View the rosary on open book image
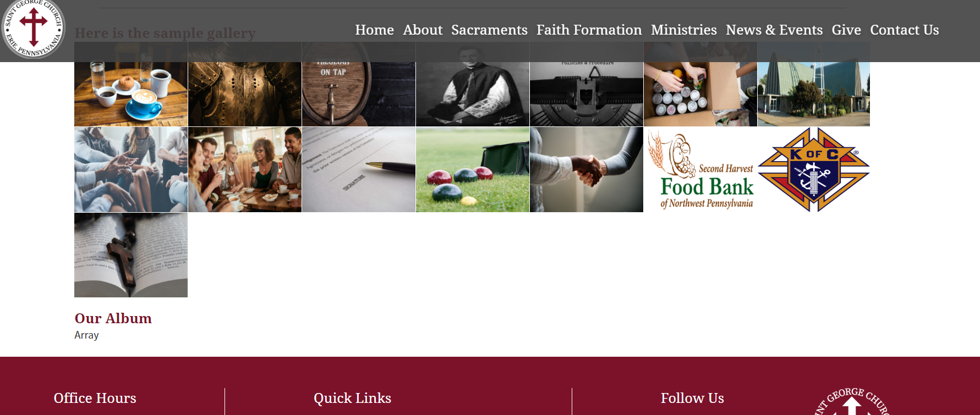980x415 pixels. coord(131,255)
